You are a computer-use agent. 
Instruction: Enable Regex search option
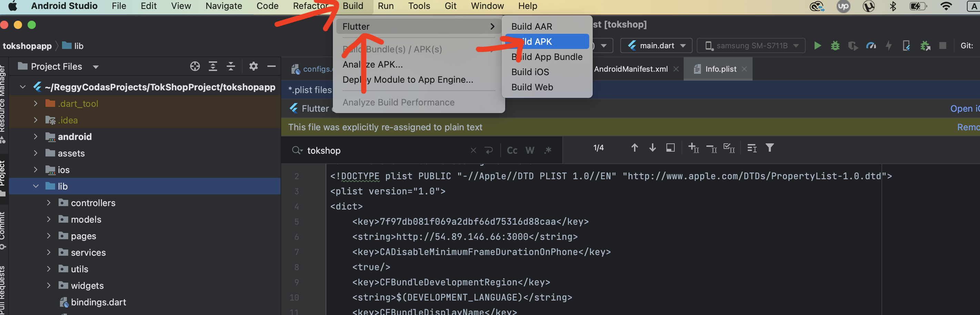[548, 151]
